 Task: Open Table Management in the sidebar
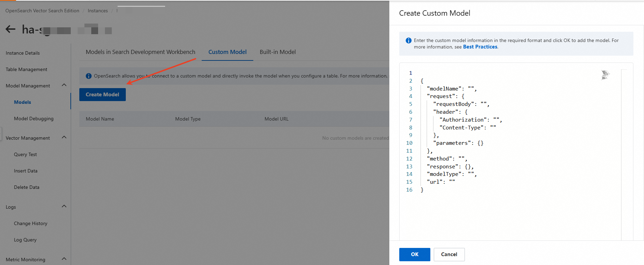pyautogui.click(x=27, y=69)
